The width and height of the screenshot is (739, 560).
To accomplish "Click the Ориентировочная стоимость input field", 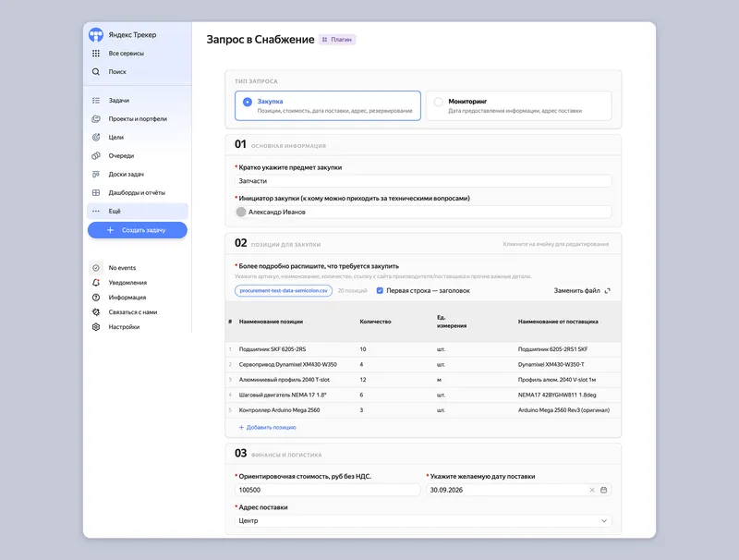I will pyautogui.click(x=328, y=490).
